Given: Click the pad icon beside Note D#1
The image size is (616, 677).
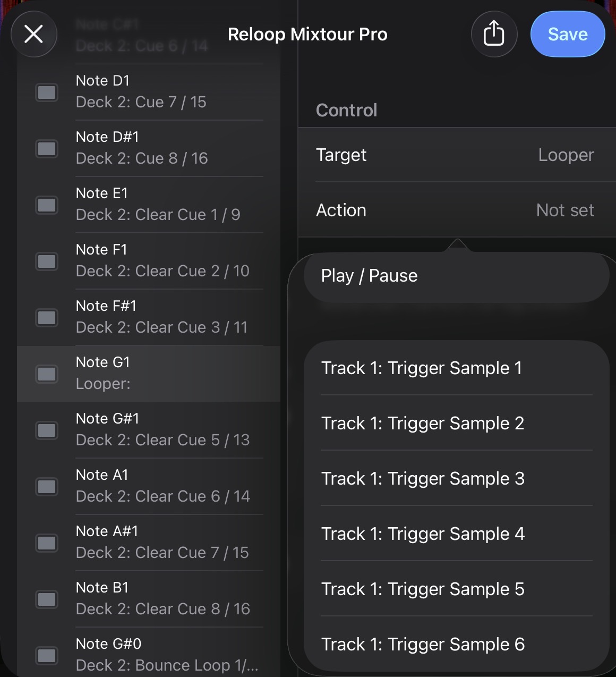Looking at the screenshot, I should click(47, 149).
